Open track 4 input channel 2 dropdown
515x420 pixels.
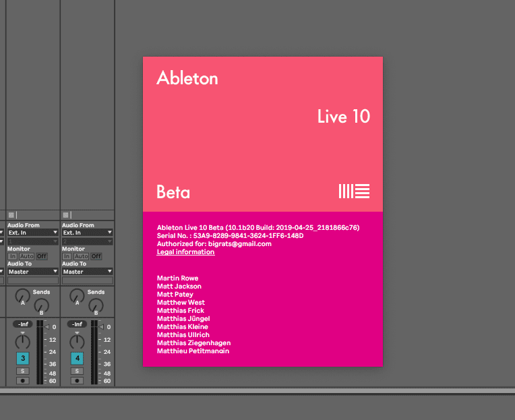pos(88,242)
